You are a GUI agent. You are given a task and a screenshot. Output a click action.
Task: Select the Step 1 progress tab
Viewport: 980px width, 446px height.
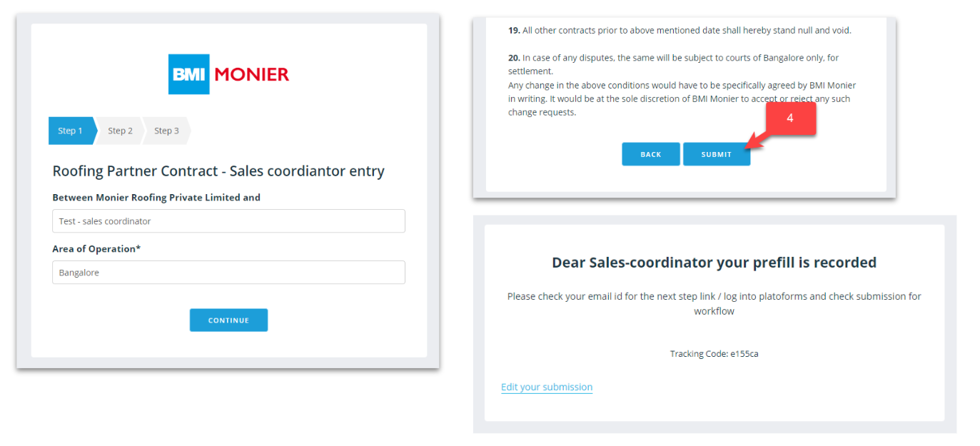pos(71,131)
